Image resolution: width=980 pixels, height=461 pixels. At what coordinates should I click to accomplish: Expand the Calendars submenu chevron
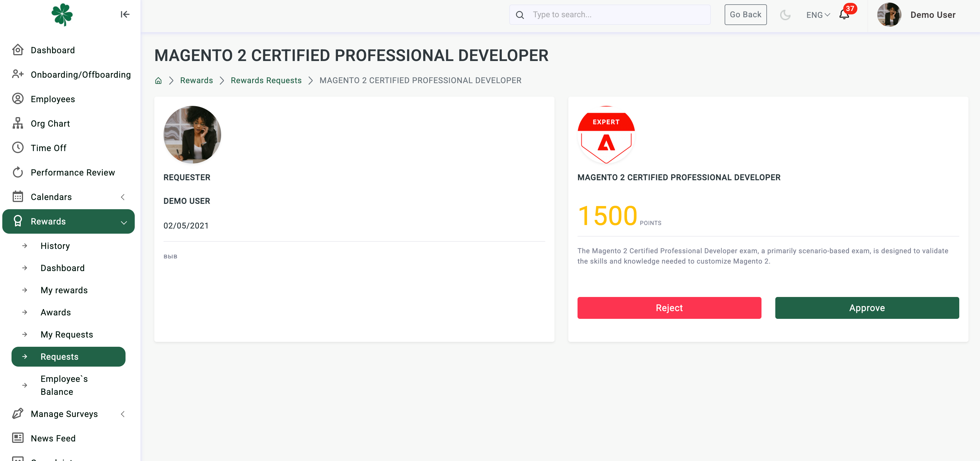click(x=123, y=197)
